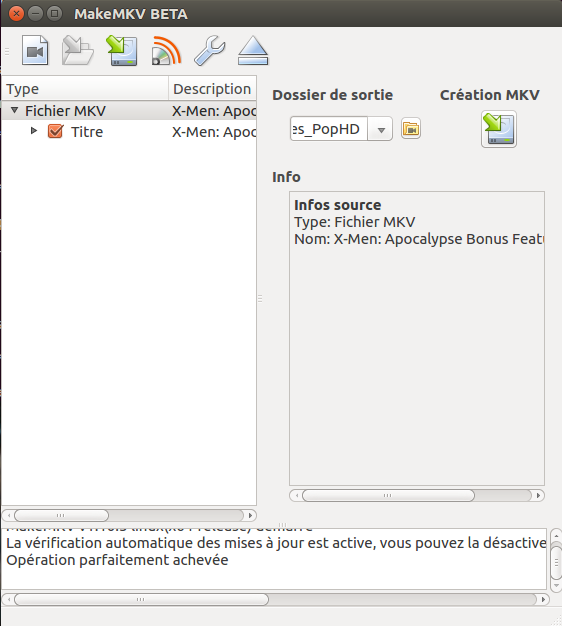Image resolution: width=562 pixels, height=626 pixels.
Task: Select the Titre row description text
Action: (214, 132)
